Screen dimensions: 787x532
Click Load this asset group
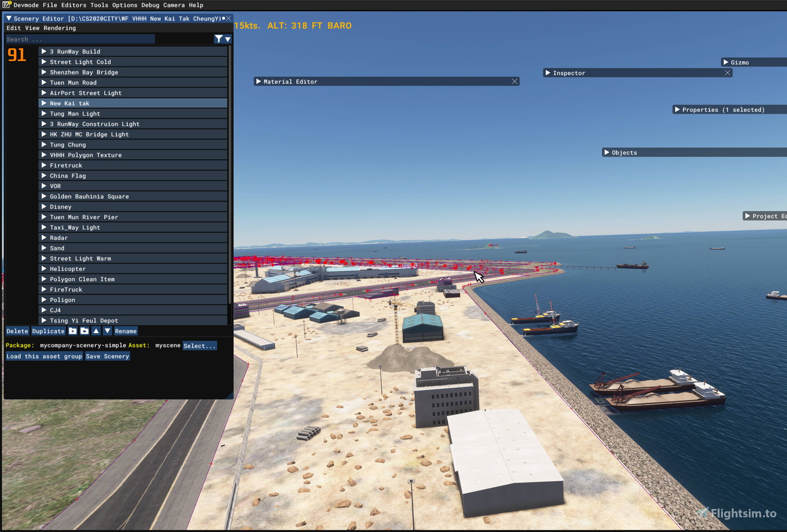(x=44, y=356)
